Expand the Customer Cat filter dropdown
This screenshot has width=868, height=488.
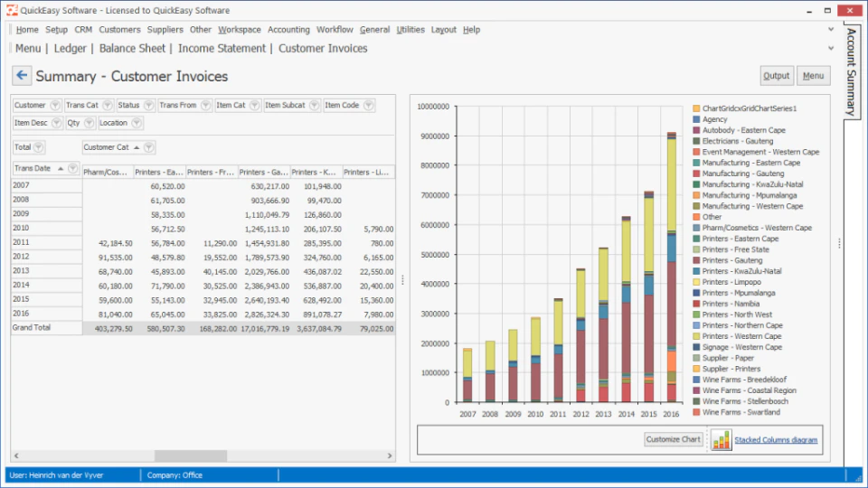coord(148,147)
